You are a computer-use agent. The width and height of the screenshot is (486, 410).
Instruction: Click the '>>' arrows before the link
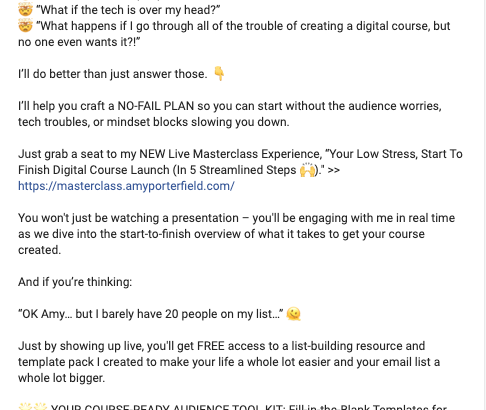(x=334, y=170)
